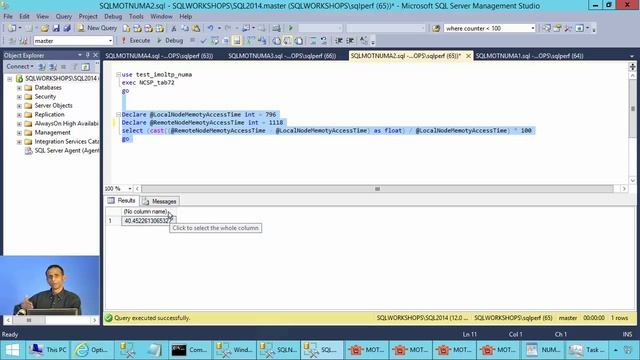This screenshot has width=640, height=360.
Task: Click the Find in Files icon
Action: [x=436, y=28]
